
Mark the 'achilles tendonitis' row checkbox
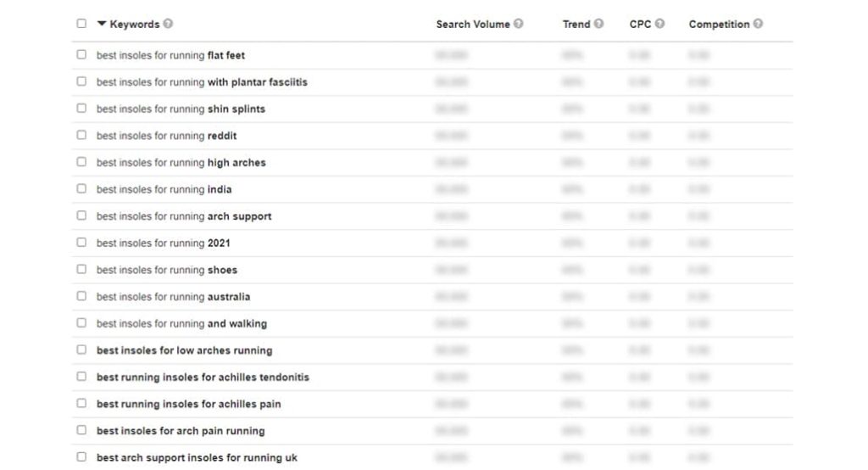tap(81, 377)
